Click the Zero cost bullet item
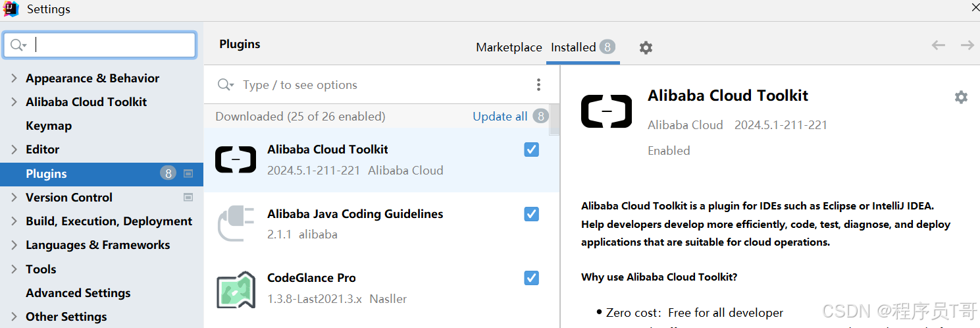The height and width of the screenshot is (328, 980). [690, 312]
